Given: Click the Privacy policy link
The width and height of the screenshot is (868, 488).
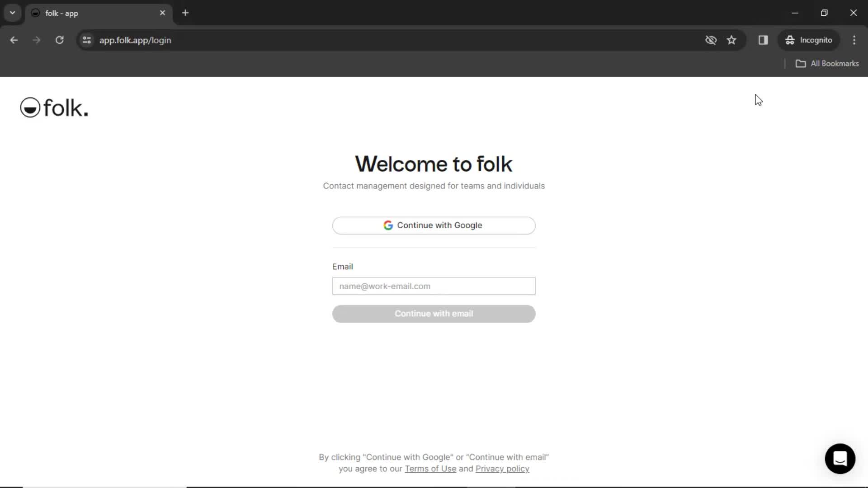Looking at the screenshot, I should (x=503, y=468).
